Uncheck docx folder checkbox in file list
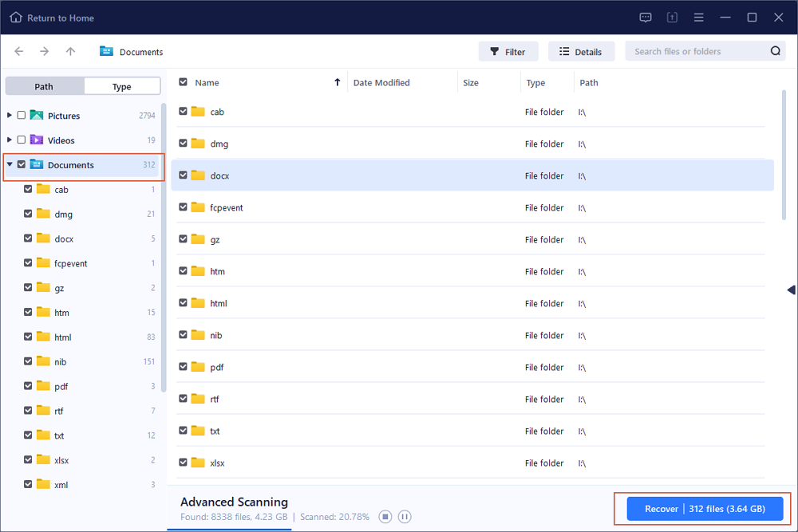The width and height of the screenshot is (798, 532). pos(184,175)
